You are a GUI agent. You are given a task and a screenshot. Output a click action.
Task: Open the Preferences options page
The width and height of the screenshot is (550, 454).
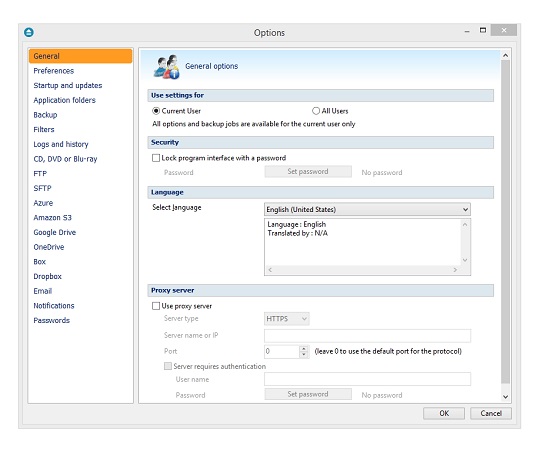pyautogui.click(x=54, y=71)
